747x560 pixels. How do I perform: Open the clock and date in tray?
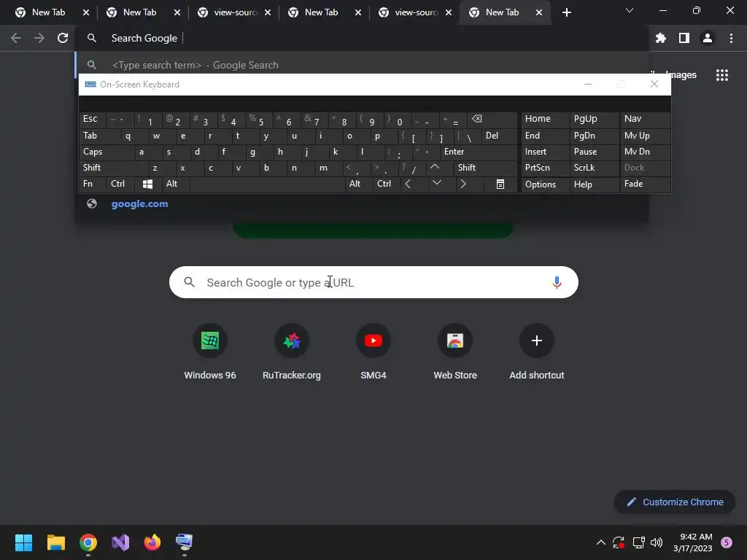tap(692, 542)
